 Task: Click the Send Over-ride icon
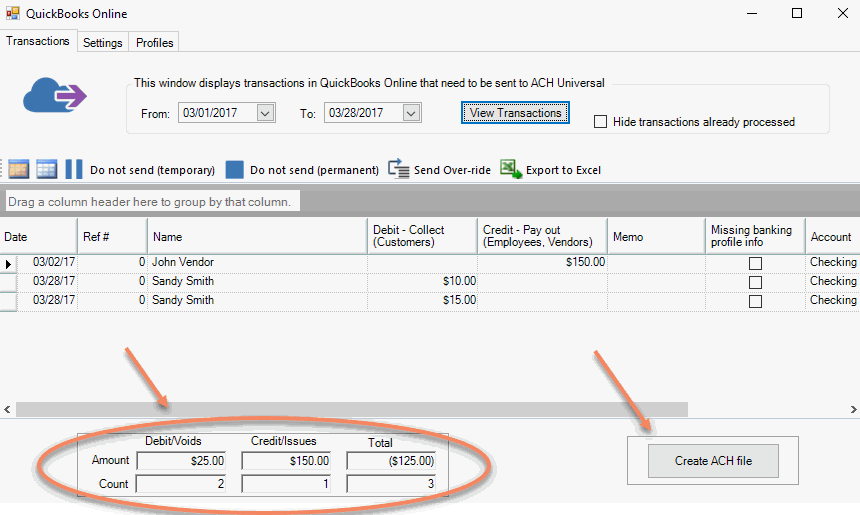click(399, 169)
